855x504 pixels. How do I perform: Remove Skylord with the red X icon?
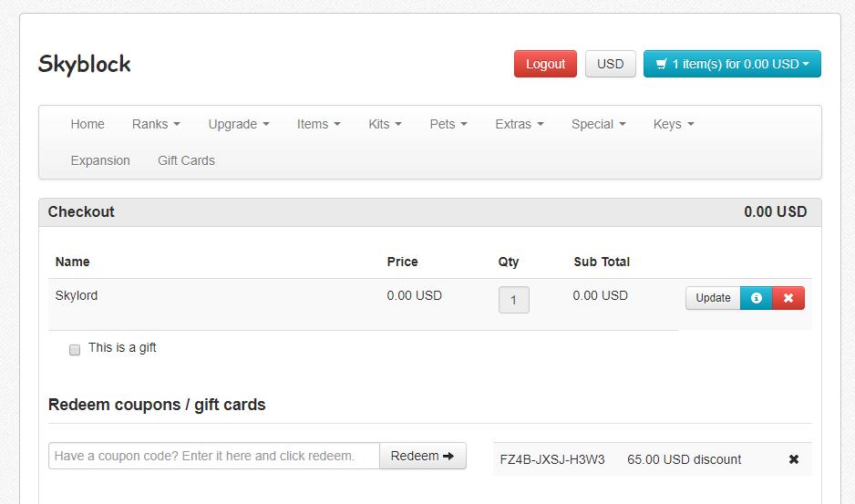(788, 298)
